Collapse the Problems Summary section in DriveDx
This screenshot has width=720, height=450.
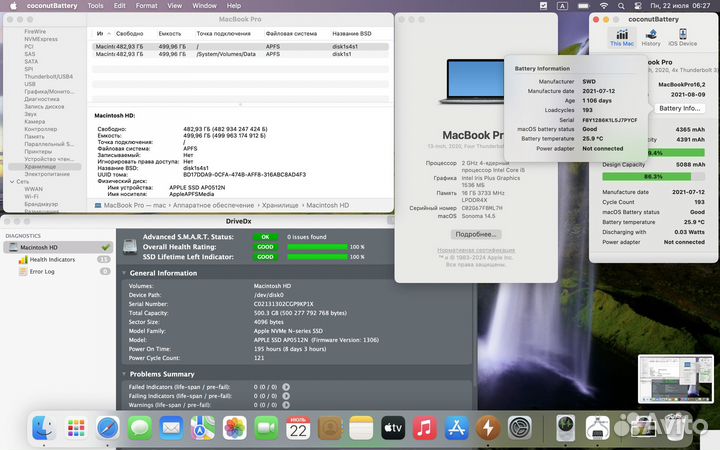124,374
